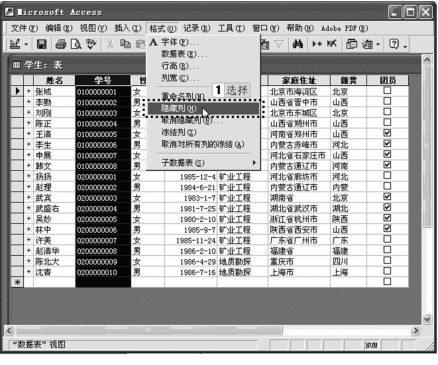Expand subdatasheet plus for student 0200000009
Screen dimensions: 438x365
(x=29, y=261)
